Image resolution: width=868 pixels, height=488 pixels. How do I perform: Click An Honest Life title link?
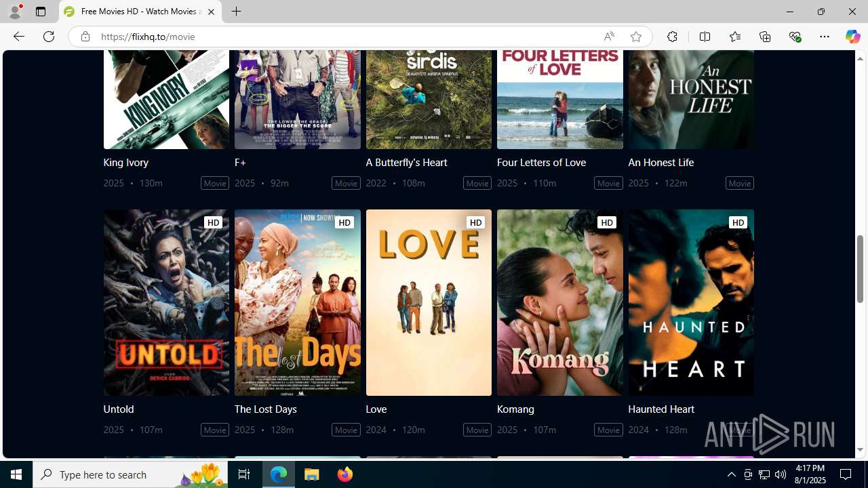pyautogui.click(x=660, y=162)
